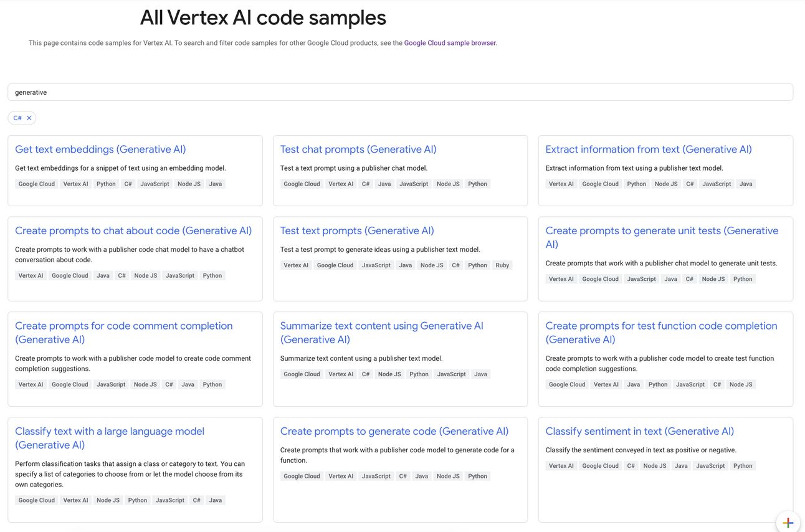The height and width of the screenshot is (532, 805).
Task: Open "Test text prompts (Generative AI)" sample
Action: 357,230
